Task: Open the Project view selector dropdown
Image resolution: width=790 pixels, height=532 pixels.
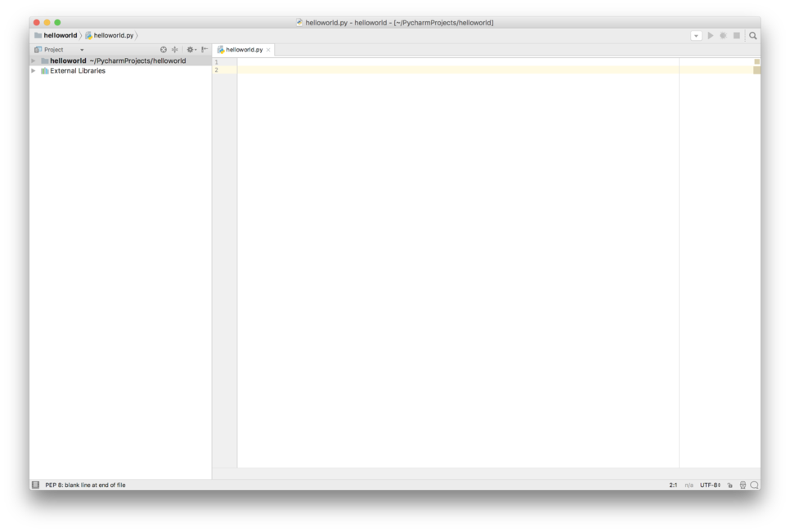Action: tap(82, 50)
